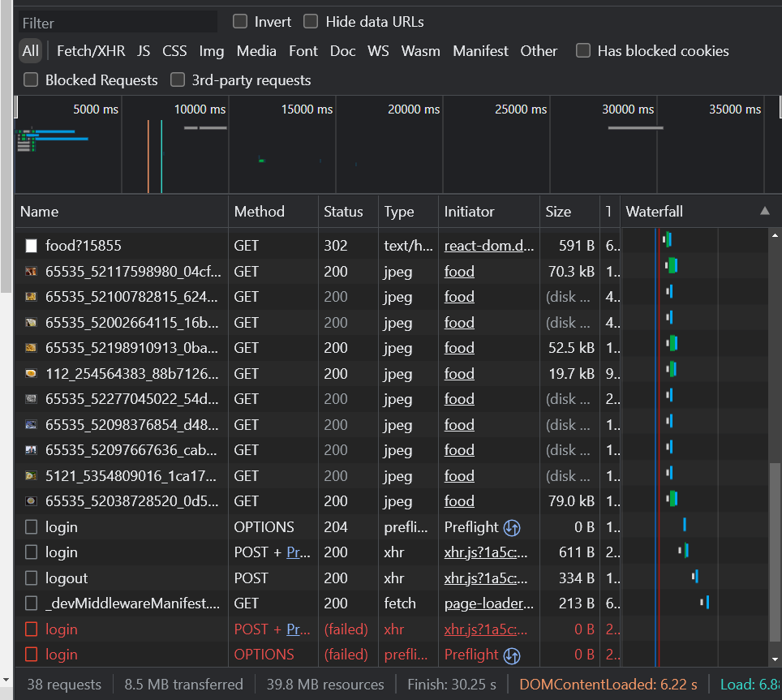Click the Waterfall column sort arrow
The height and width of the screenshot is (700, 782).
[x=763, y=211]
